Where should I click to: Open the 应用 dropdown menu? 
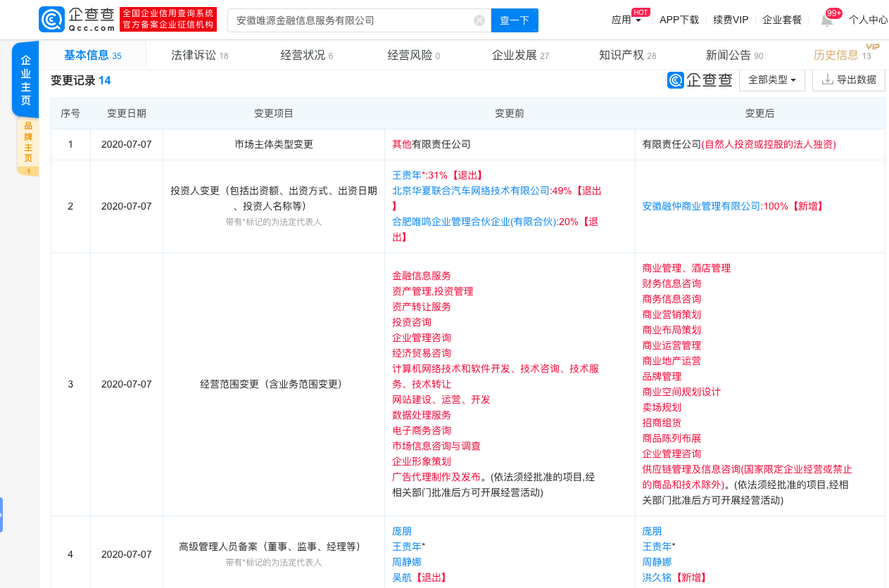pos(626,20)
